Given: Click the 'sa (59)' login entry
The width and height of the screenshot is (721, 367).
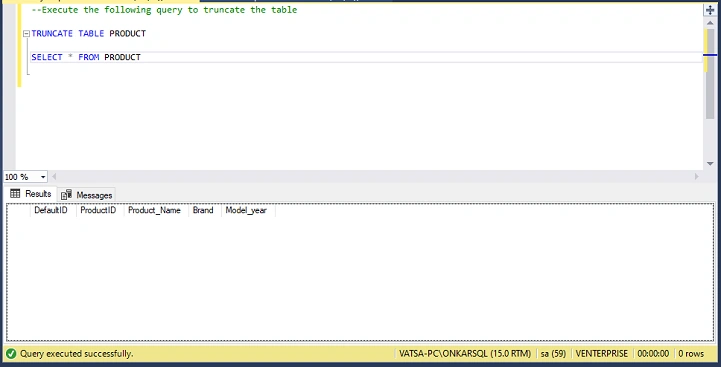Looking at the screenshot, I should point(553,354).
